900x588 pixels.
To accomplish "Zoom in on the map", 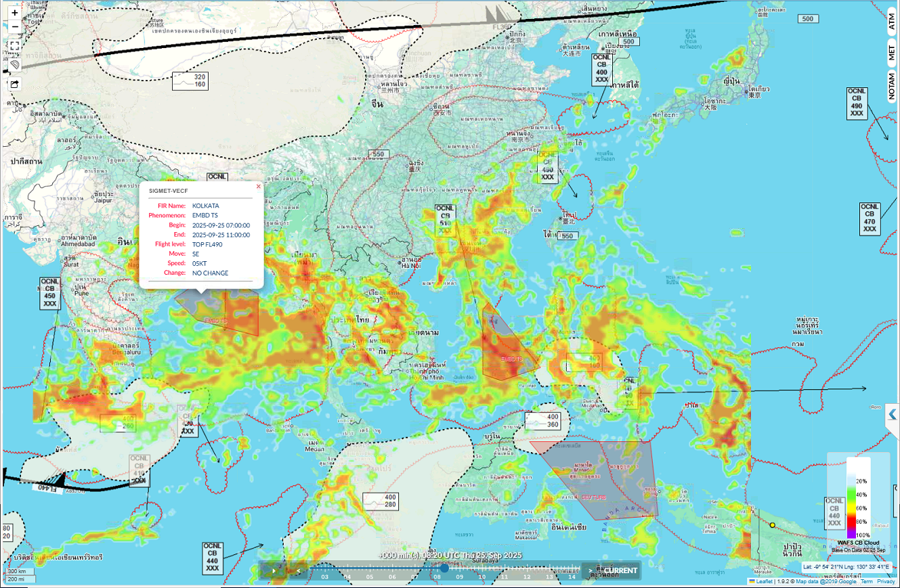I will 15,13.
